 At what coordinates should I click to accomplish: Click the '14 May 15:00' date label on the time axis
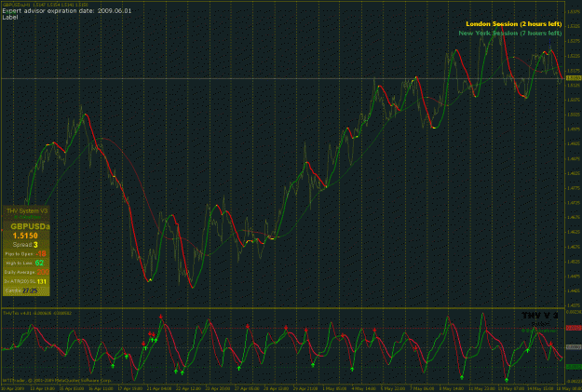click(x=540, y=388)
